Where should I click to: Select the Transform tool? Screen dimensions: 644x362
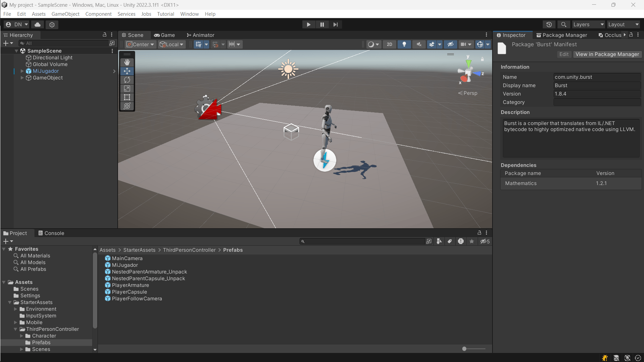tap(127, 106)
